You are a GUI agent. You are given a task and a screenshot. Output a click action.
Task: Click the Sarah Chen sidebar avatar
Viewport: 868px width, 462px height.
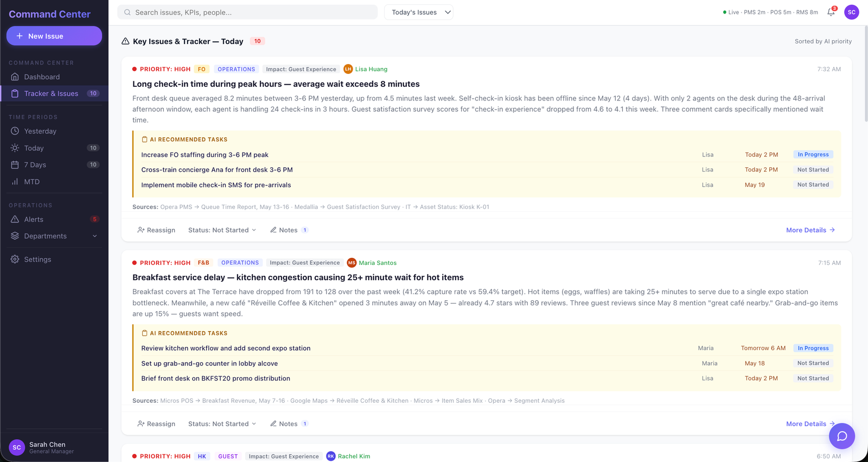[x=17, y=447]
